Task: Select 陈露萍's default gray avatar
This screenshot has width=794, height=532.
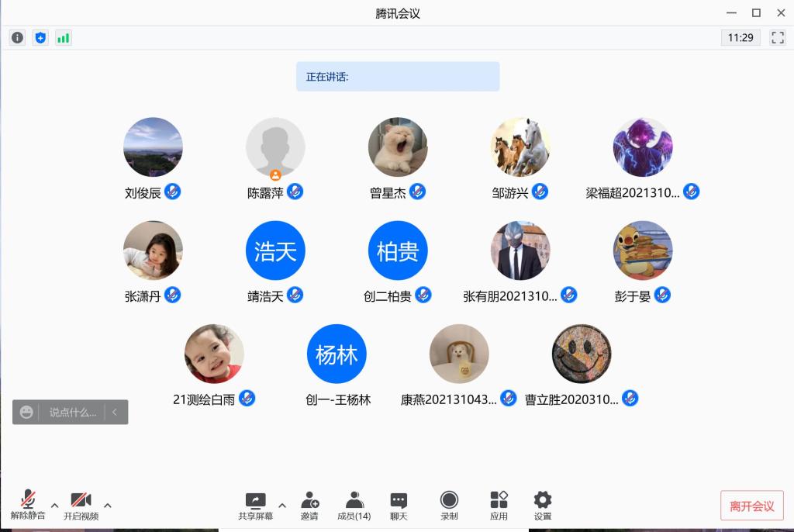Action: (x=275, y=147)
